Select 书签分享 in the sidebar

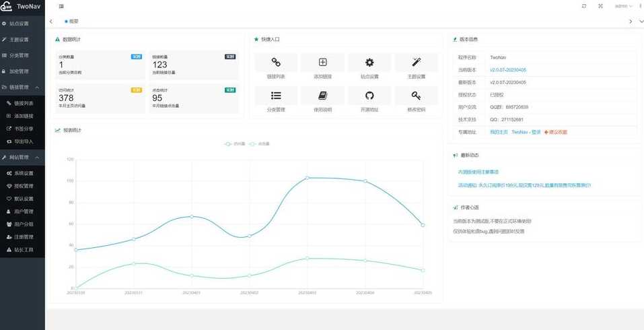[x=22, y=129]
